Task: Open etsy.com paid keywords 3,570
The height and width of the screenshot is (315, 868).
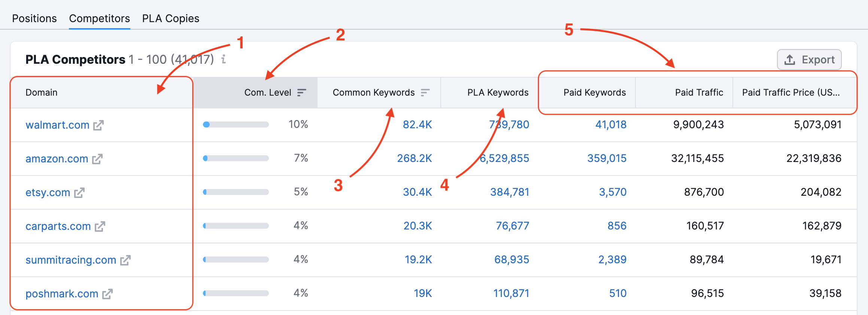Action: [x=613, y=192]
